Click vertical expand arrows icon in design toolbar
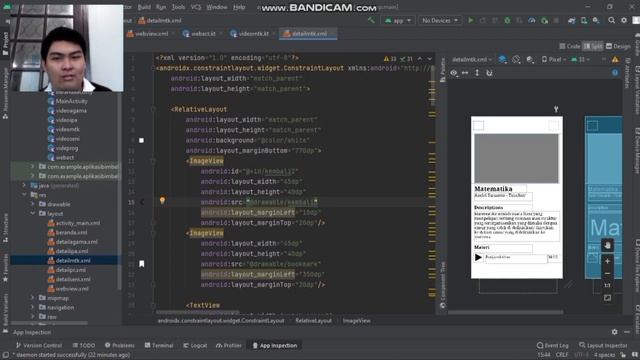The image size is (640, 360). (477, 73)
